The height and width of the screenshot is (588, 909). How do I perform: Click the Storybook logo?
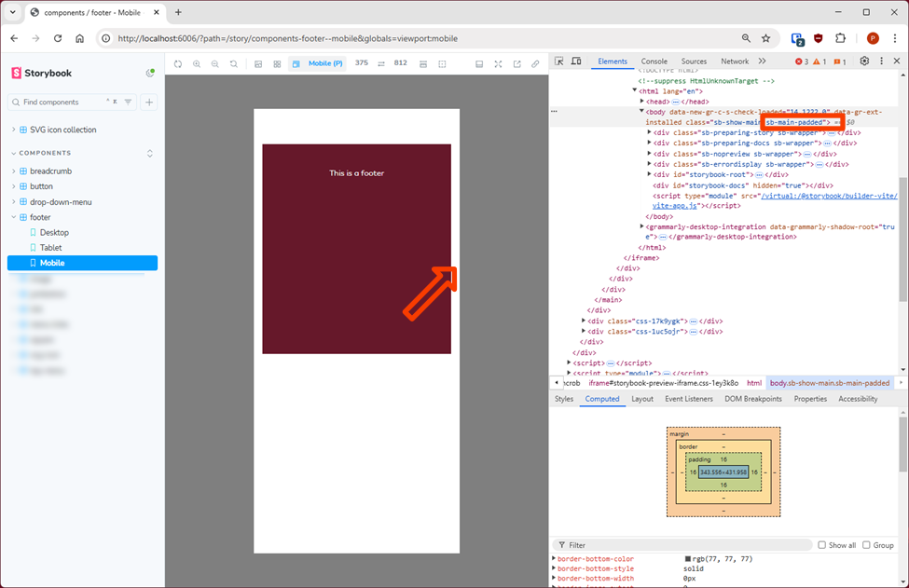pyautogui.click(x=42, y=73)
